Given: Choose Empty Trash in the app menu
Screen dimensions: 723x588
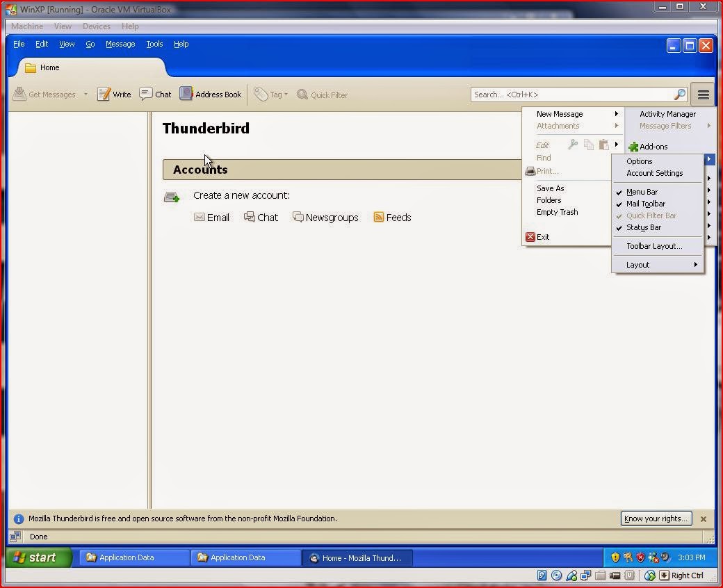Looking at the screenshot, I should [x=557, y=212].
